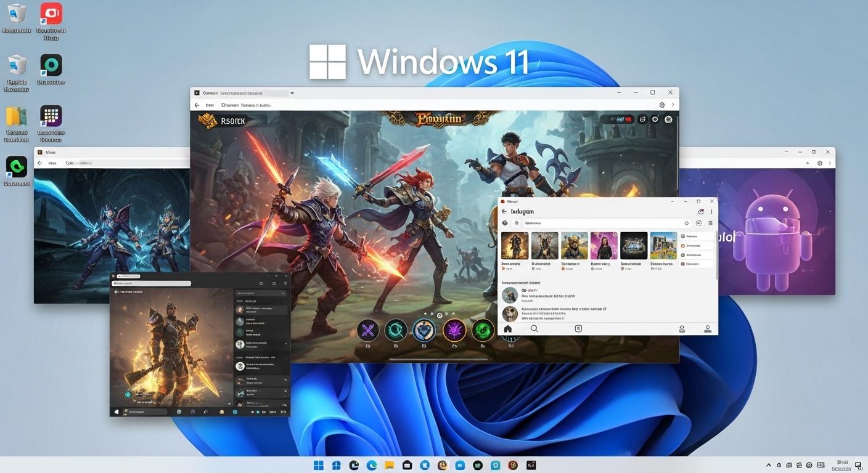Expand the game launcher address bar dropdown
This screenshot has height=473, width=868.
tap(292, 92)
